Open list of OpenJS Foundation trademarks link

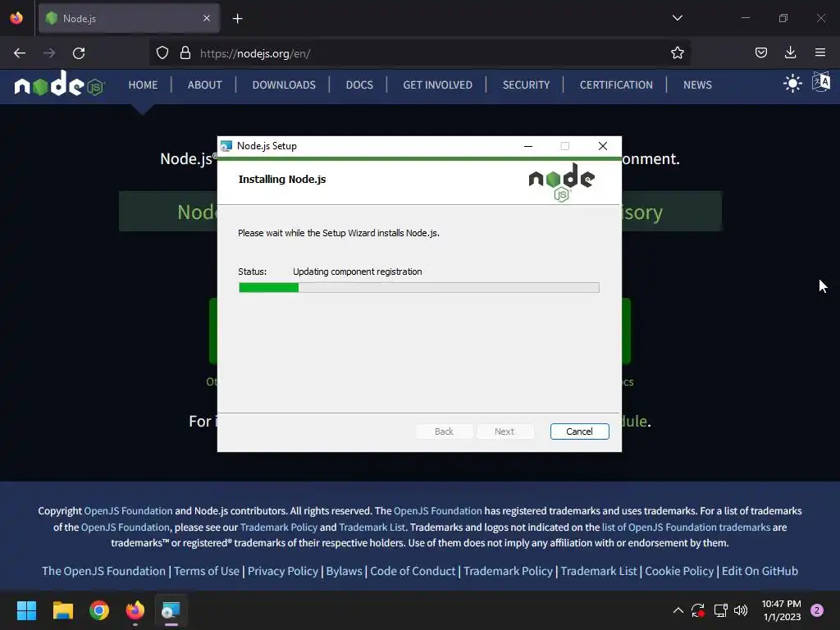pos(686,527)
